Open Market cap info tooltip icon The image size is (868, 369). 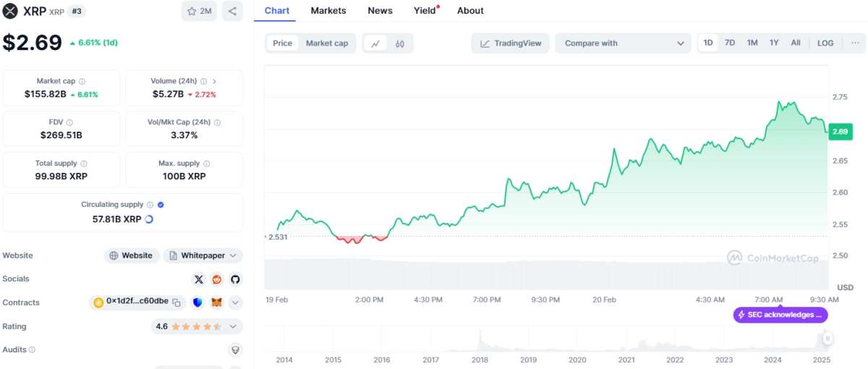point(82,82)
